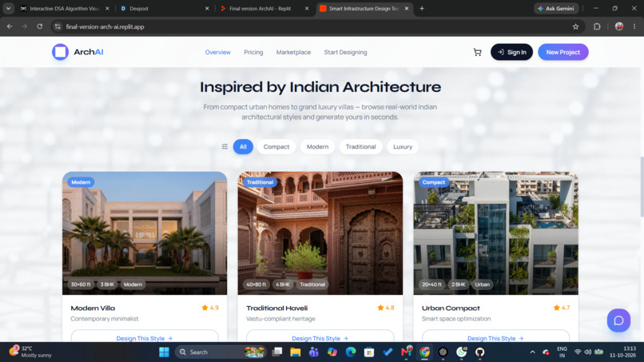Open Start Designing nav link
Viewport: 644px width, 362px height.
[x=345, y=52]
